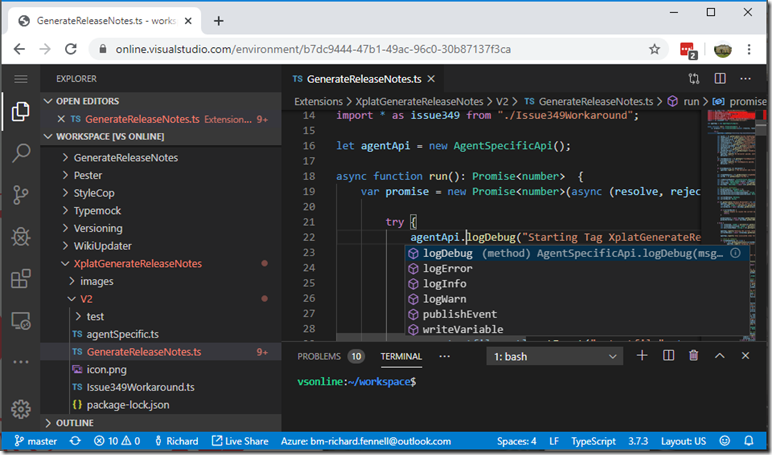
Task: Open the Extensions view
Action: pyautogui.click(x=21, y=279)
